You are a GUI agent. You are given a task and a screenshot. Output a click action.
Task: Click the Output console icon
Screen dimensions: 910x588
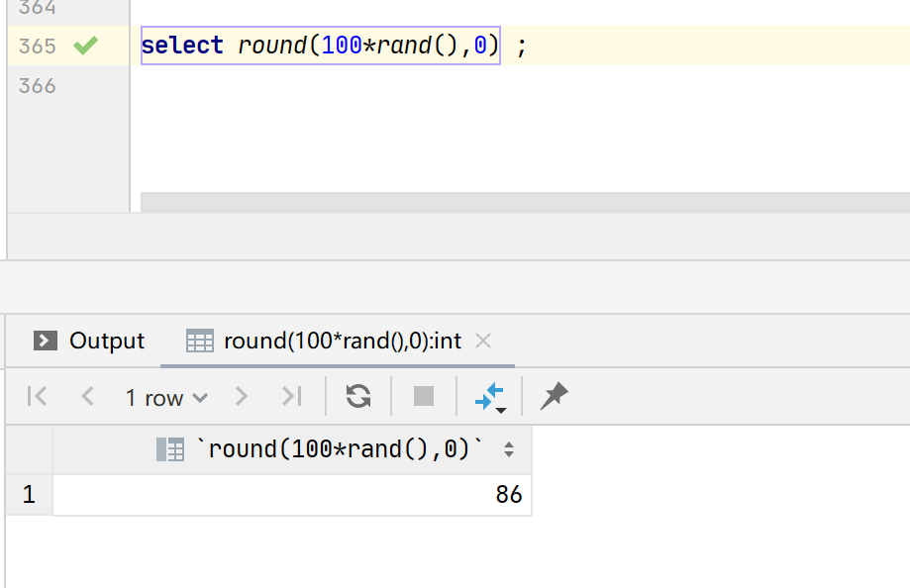pyautogui.click(x=46, y=341)
